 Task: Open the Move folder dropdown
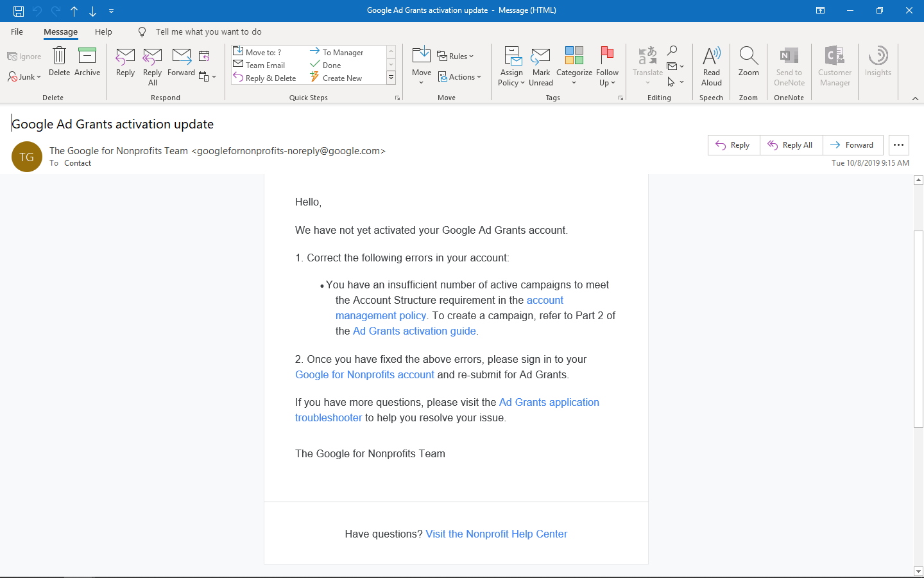coord(422,66)
